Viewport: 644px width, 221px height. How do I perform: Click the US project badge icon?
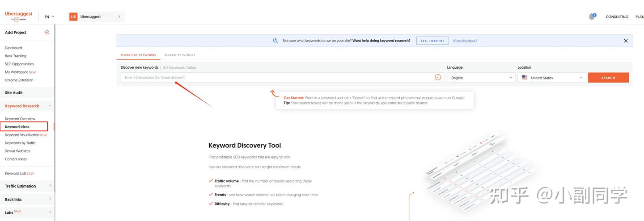[x=73, y=17]
